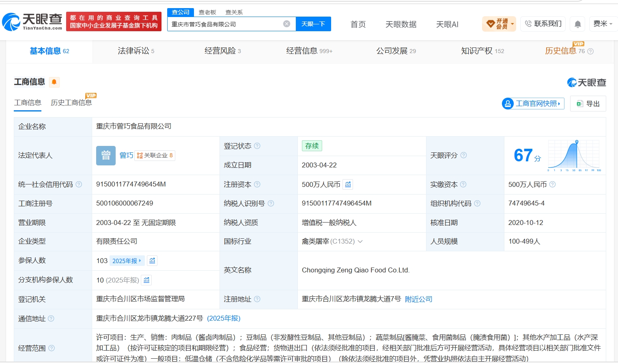Click the company name search input field
The height and width of the screenshot is (364, 618).
point(225,24)
